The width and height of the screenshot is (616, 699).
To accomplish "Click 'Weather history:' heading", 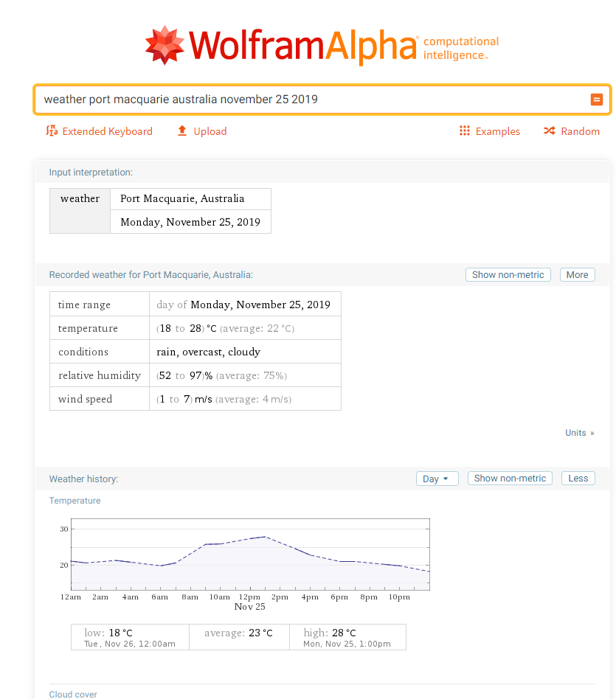I will 84,479.
